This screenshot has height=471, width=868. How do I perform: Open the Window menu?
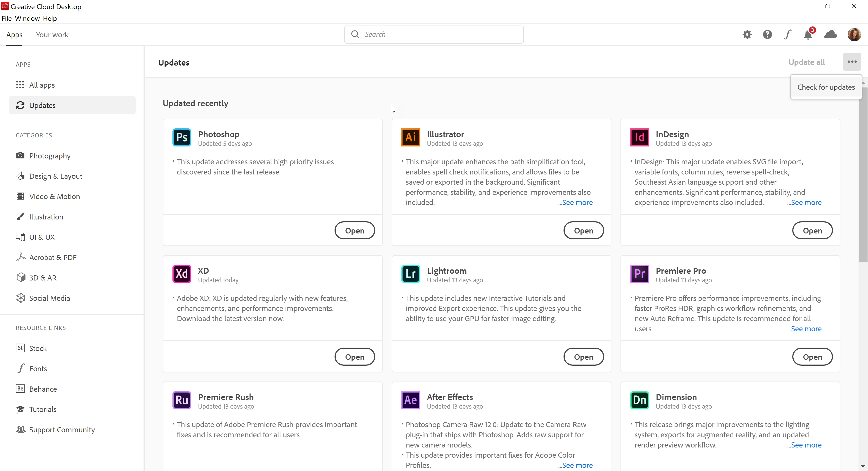coord(27,19)
